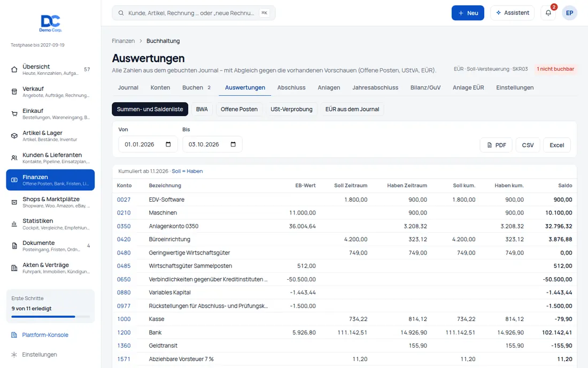Click the EB-Wert column header
The height and width of the screenshot is (368, 588).
pos(305,185)
